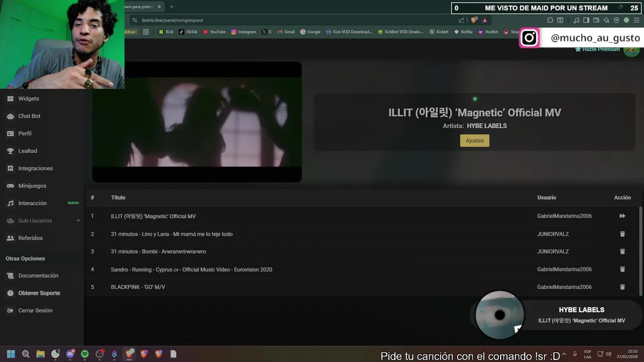This screenshot has height=362, width=644.
Task: Click the share icon in address bar
Action: (x=461, y=20)
